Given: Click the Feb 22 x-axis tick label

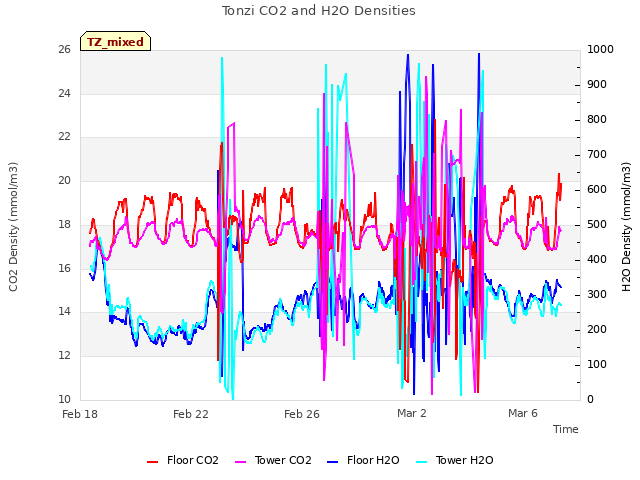Looking at the screenshot, I should click(191, 414).
